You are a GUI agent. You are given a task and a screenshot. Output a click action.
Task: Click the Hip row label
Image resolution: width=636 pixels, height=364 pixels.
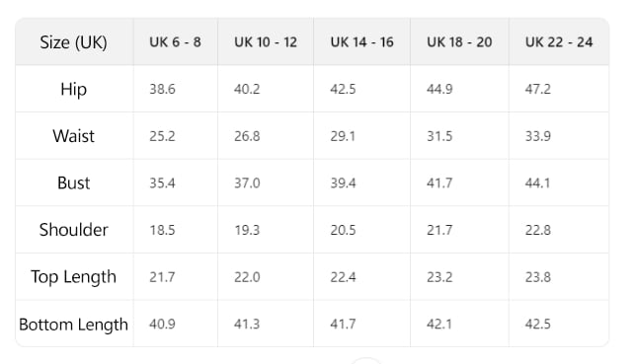pyautogui.click(x=73, y=89)
